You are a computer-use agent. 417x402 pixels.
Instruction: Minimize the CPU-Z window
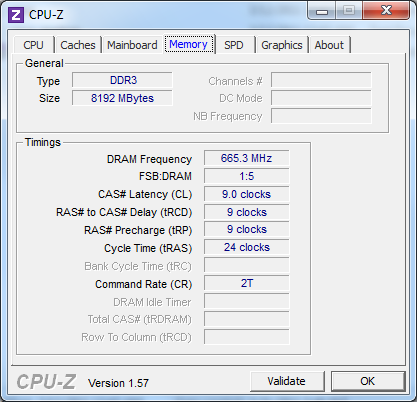pos(322,11)
